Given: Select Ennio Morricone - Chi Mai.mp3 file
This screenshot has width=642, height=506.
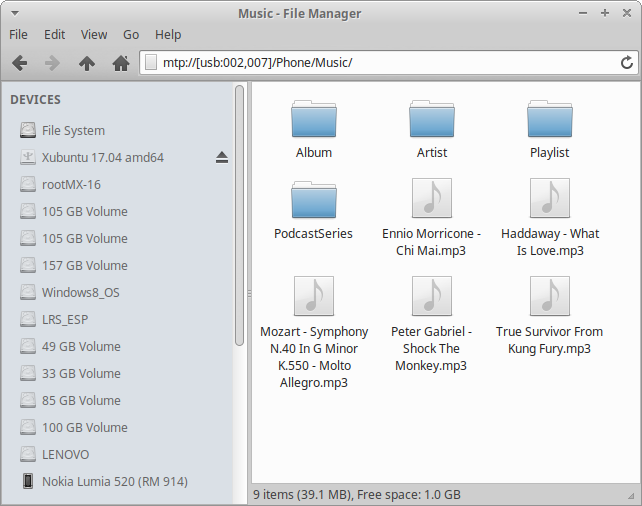Looking at the screenshot, I should [x=431, y=198].
